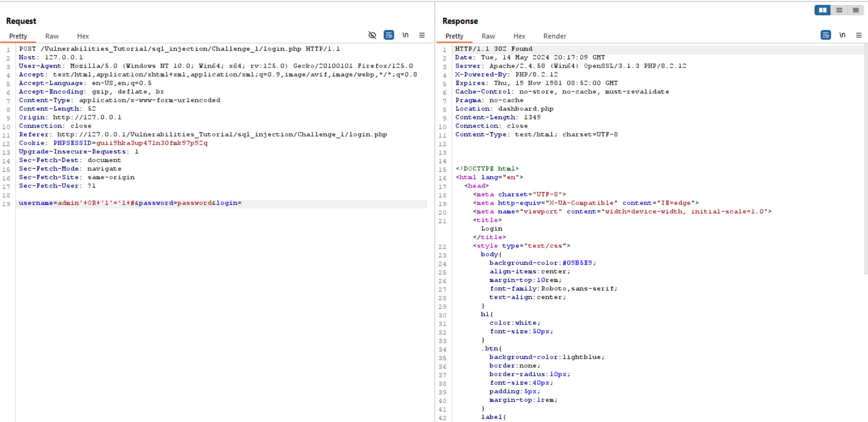The width and height of the screenshot is (868, 422).
Task: Click the password=password parameter
Action: click(175, 203)
